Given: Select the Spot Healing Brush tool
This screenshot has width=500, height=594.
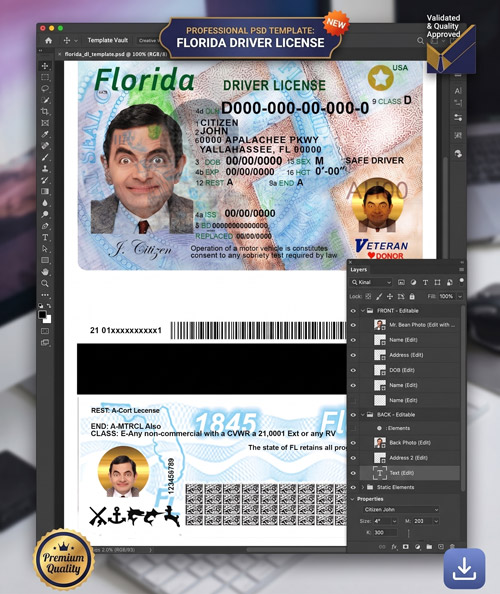Looking at the screenshot, I should 45,145.
